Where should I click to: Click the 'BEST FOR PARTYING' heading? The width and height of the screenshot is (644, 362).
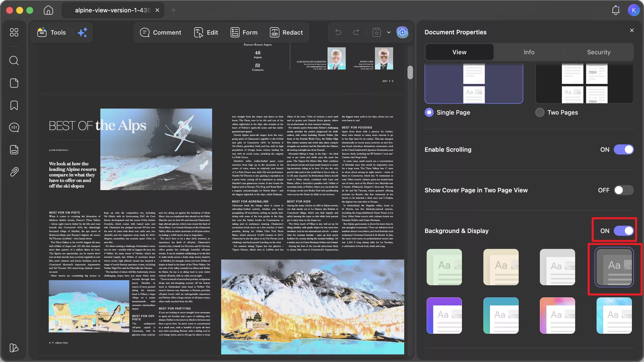point(175,308)
